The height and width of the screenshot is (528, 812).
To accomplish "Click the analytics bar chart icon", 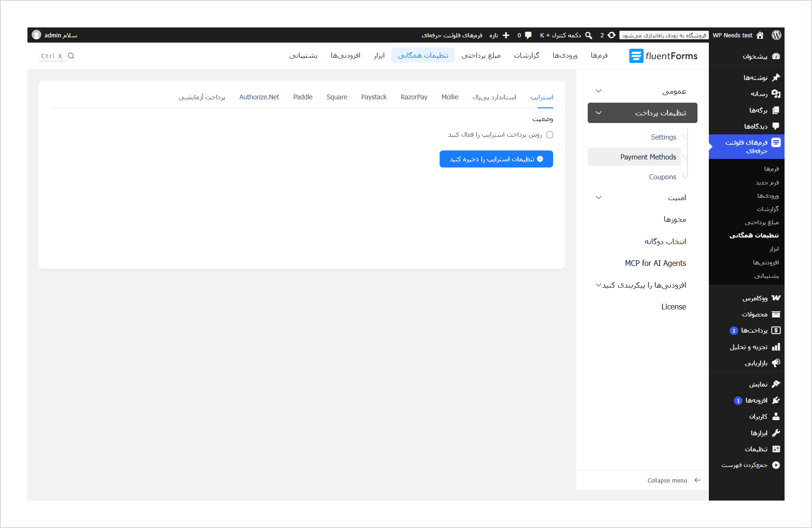I will pos(776,347).
